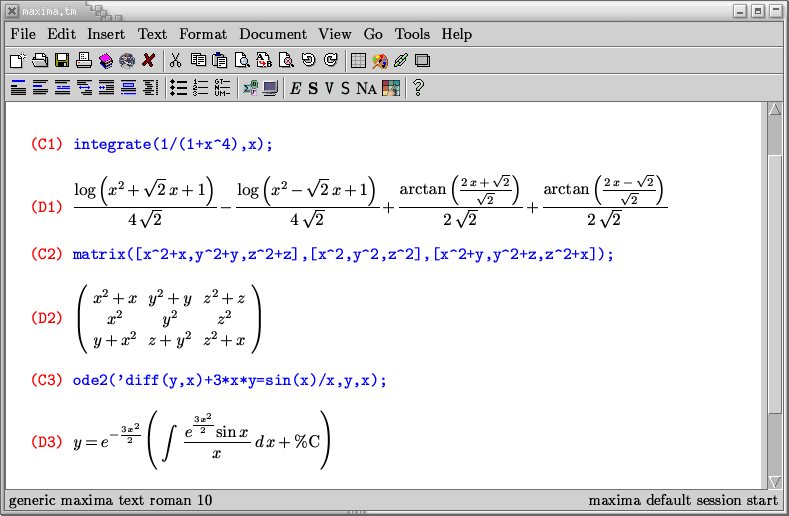This screenshot has height=516, width=789.
Task: Open the Document menu
Action: (x=273, y=34)
